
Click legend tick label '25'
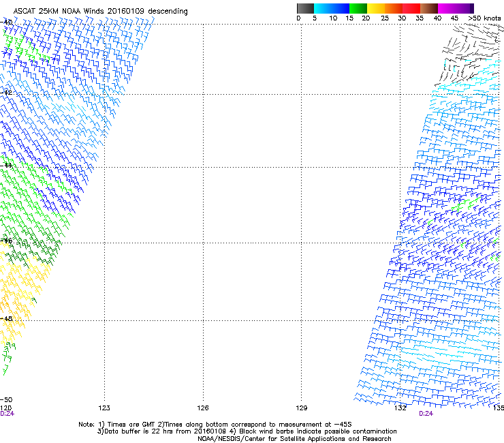coord(385,18)
